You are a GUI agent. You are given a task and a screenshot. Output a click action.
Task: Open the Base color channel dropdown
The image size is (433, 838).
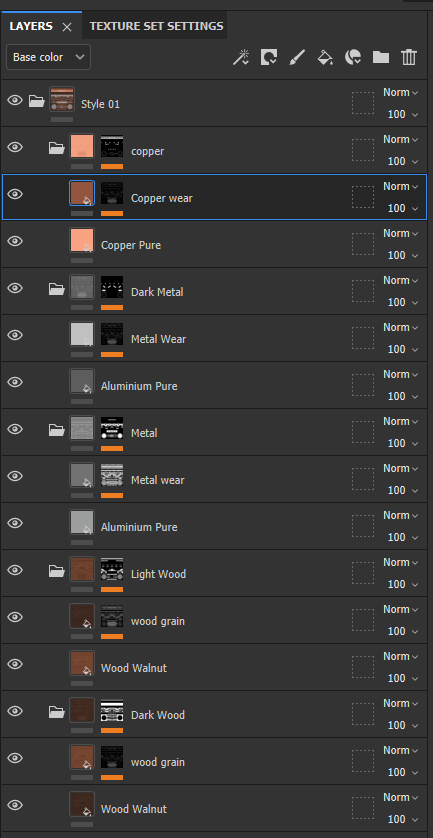click(x=49, y=57)
